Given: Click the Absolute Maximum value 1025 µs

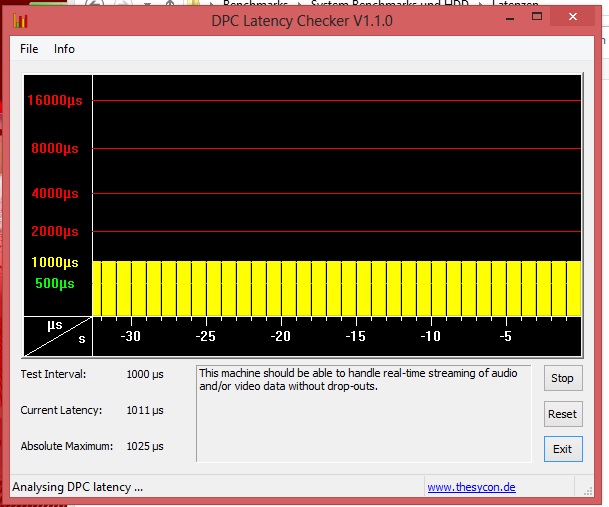Looking at the screenshot, I should click(145, 446).
